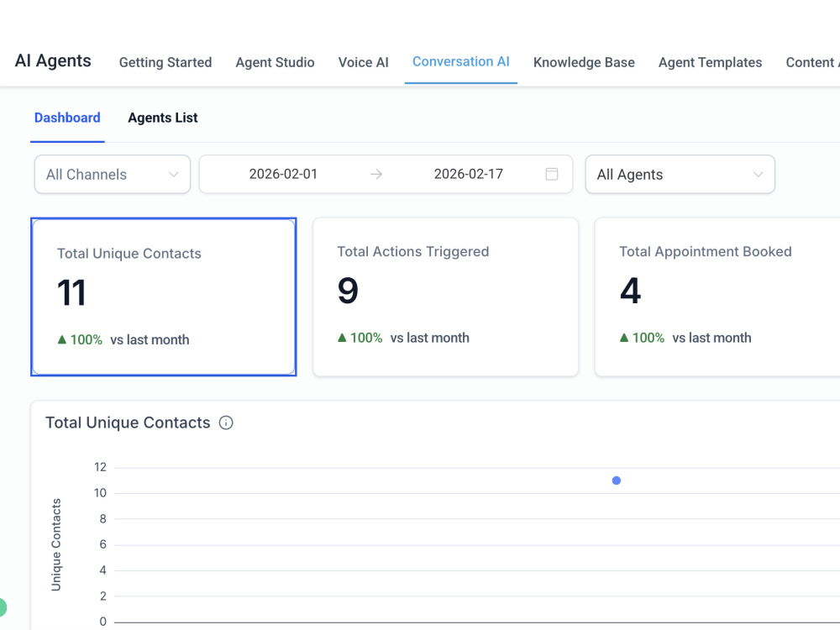Click the green up-arrow in Unique Contacts card

click(x=61, y=339)
